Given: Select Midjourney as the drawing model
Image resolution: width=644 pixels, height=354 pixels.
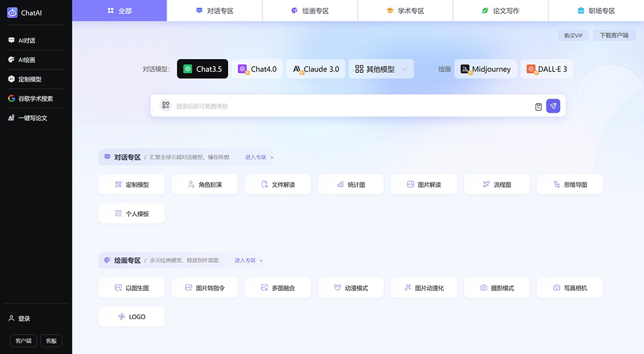Looking at the screenshot, I should tap(485, 69).
